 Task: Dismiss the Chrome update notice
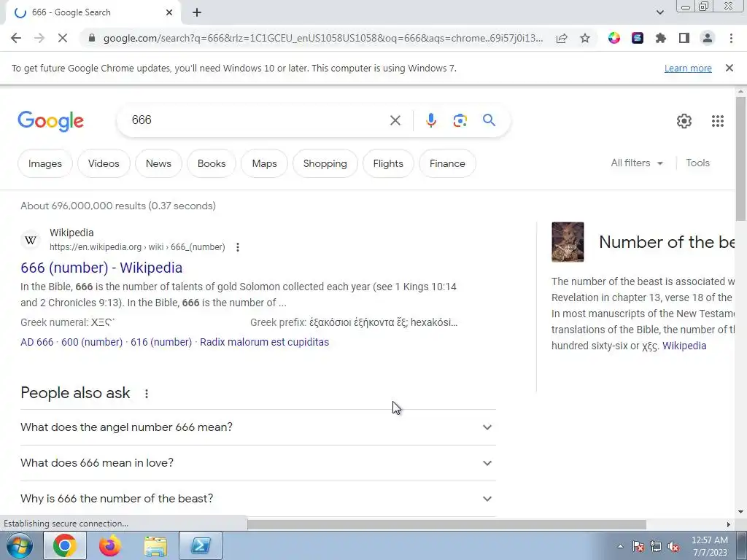tap(729, 68)
